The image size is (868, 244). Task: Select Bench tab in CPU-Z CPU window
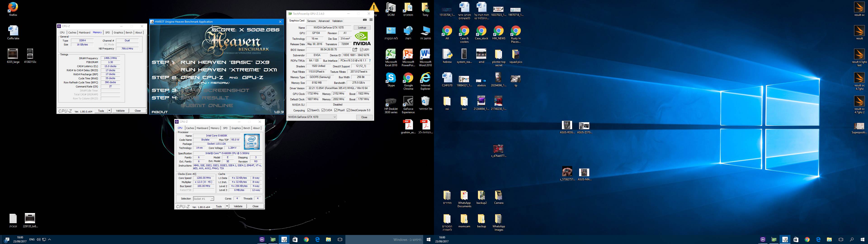[247, 128]
